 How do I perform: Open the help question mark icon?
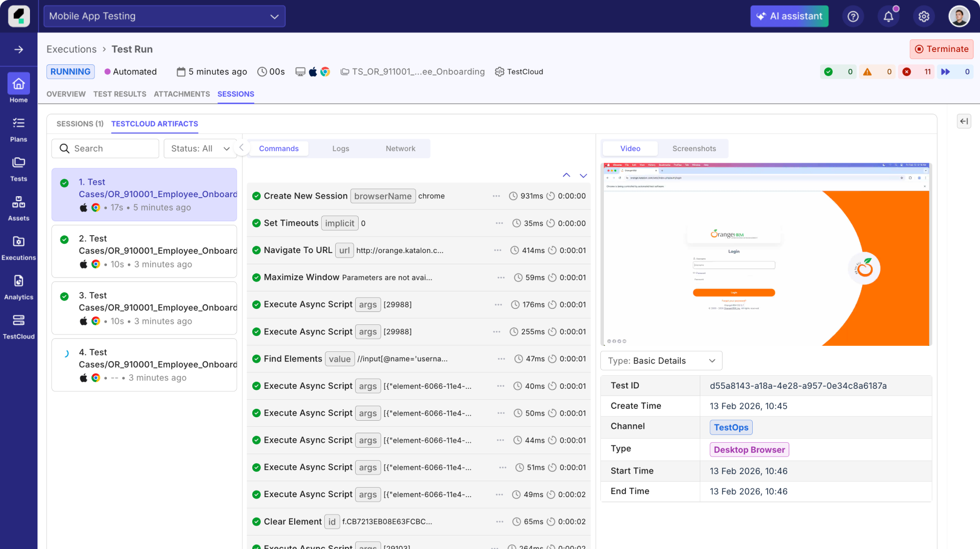(853, 16)
